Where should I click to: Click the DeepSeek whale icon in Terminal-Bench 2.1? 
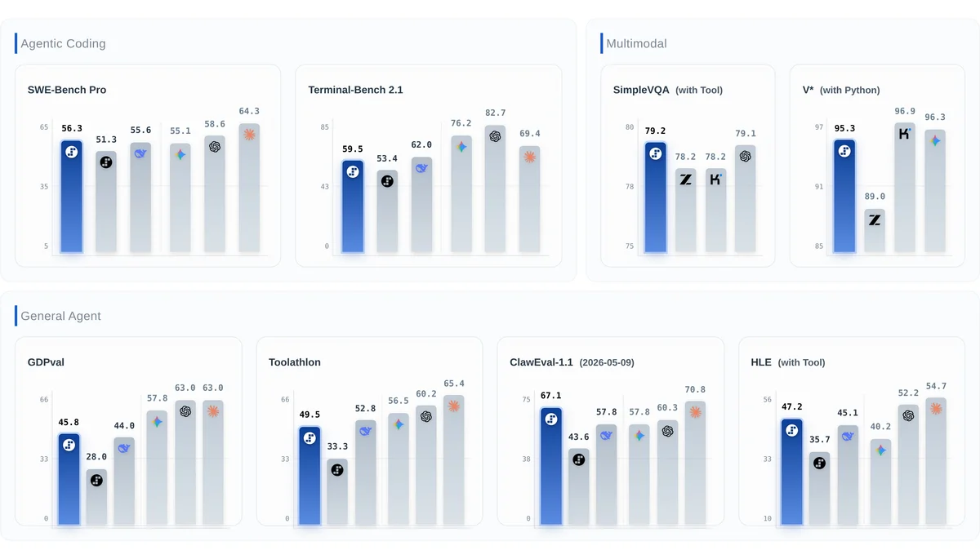point(422,167)
